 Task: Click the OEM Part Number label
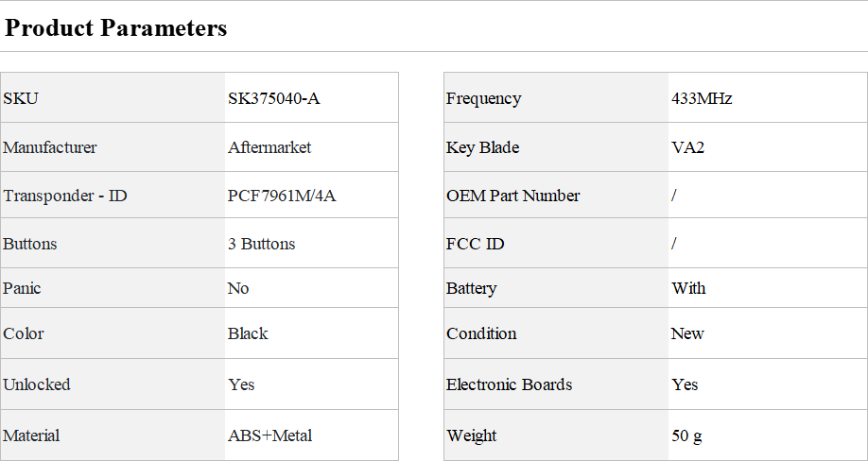click(512, 196)
